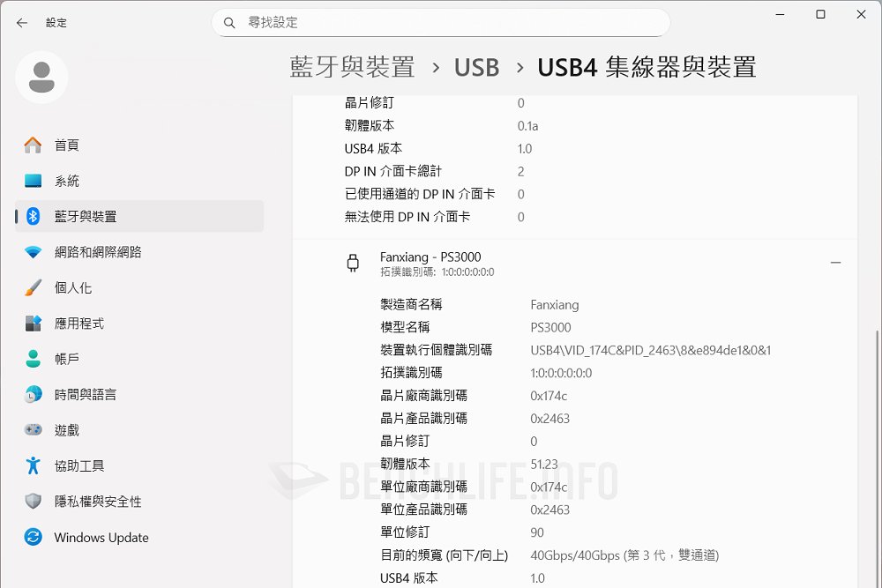This screenshot has width=882, height=588.
Task: Collapse the Fanxiang - PS3000 device section
Action: [x=835, y=263]
